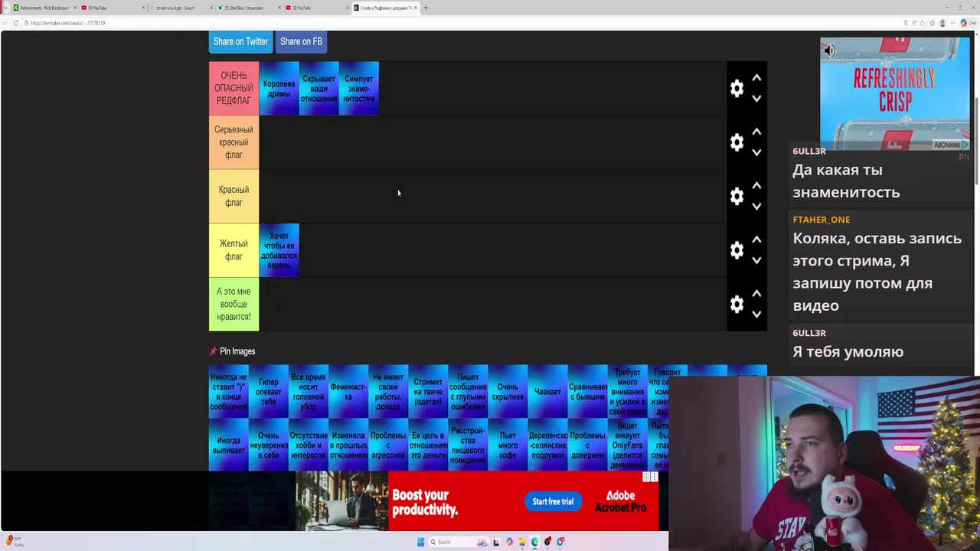
Task: Share tier list on Twitter
Action: pos(240,41)
